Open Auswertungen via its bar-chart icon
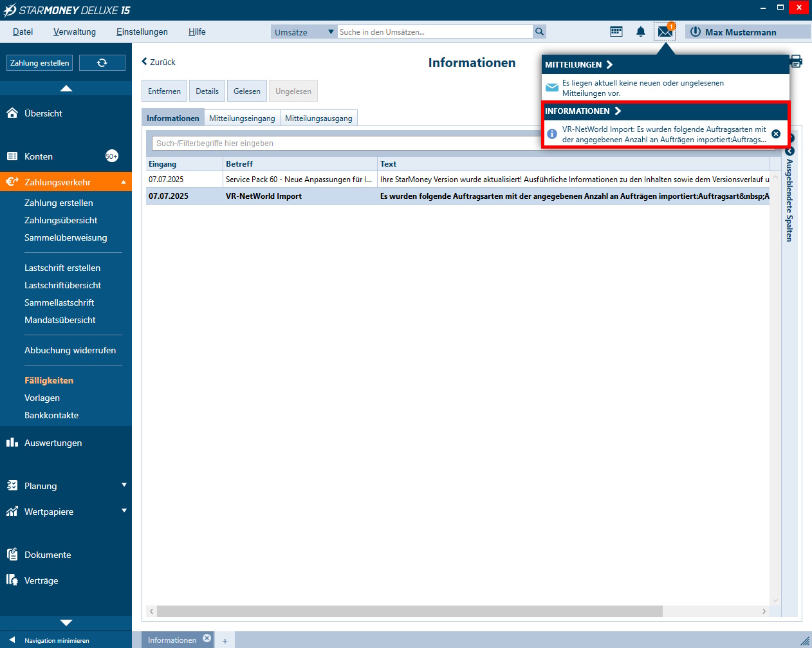This screenshot has width=812, height=648. (12, 442)
